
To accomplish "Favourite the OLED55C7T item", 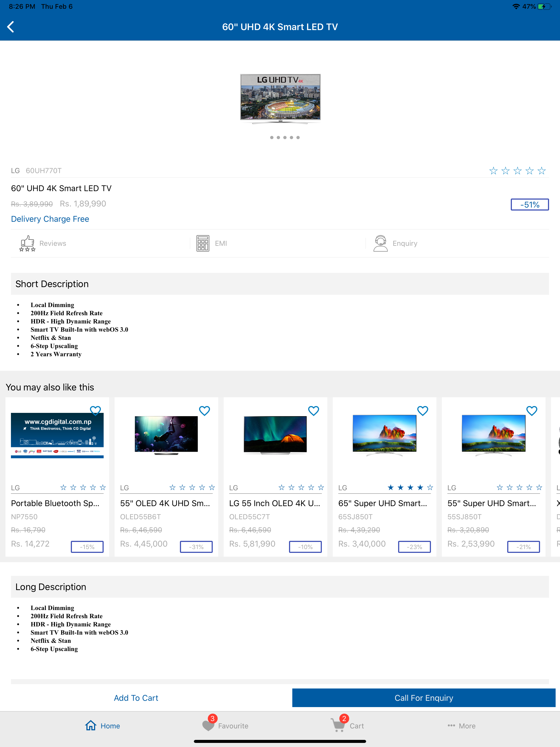I will tap(314, 411).
